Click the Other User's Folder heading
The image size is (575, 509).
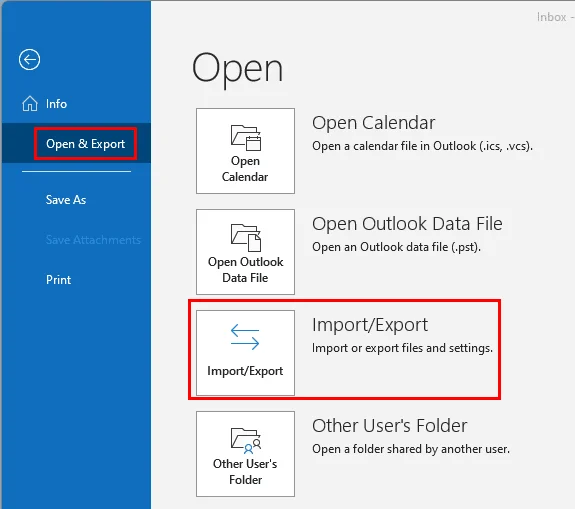389,426
